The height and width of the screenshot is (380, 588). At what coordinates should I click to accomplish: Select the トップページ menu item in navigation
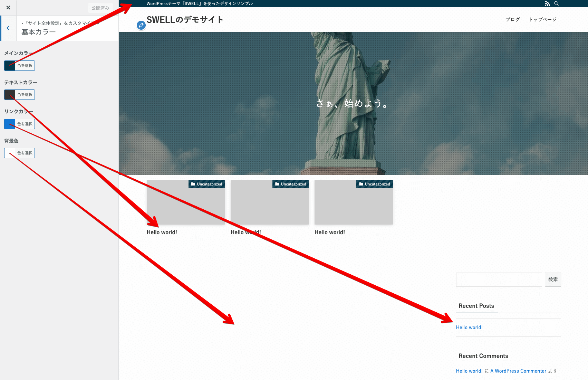click(542, 19)
